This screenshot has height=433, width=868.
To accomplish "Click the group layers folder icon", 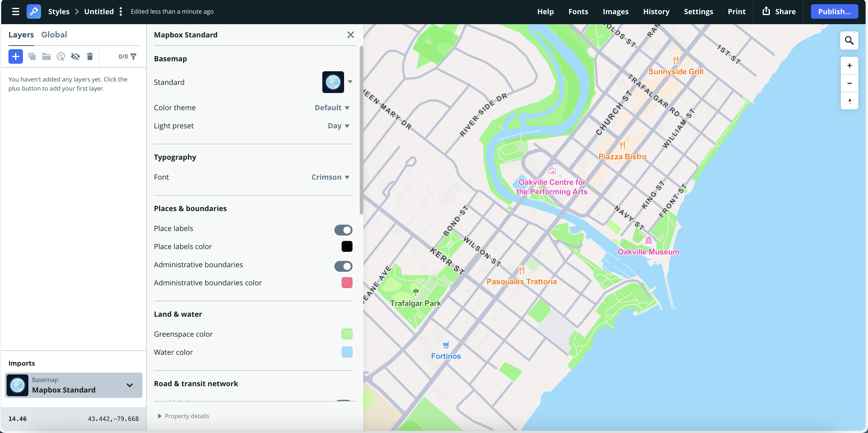I will pyautogui.click(x=46, y=56).
